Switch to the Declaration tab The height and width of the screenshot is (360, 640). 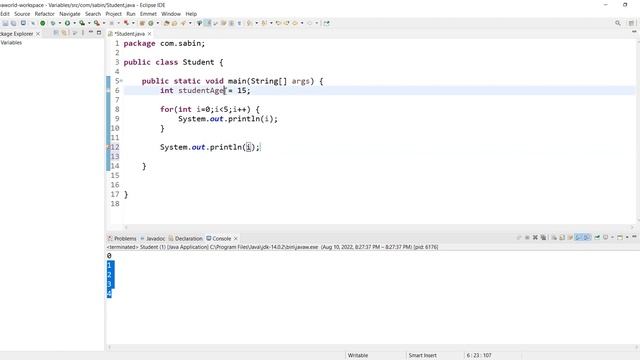pos(186,238)
